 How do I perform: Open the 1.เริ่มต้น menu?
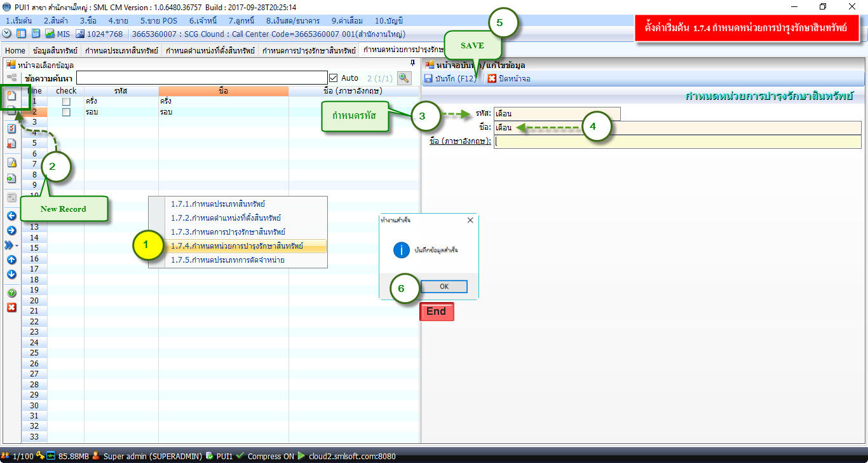(18, 21)
